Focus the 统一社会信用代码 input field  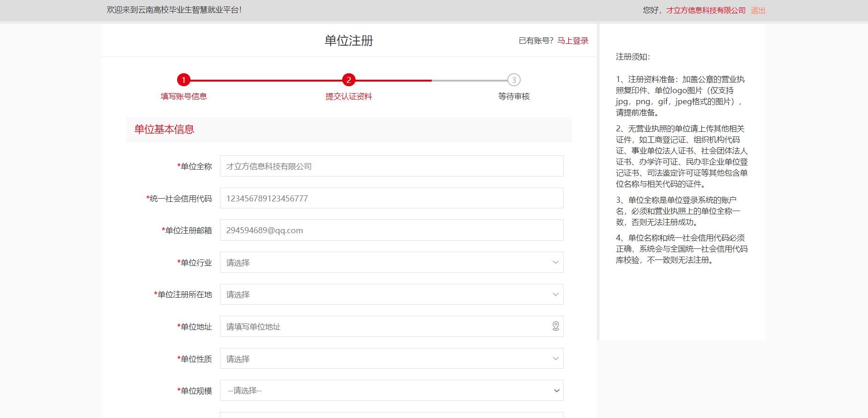tap(391, 198)
